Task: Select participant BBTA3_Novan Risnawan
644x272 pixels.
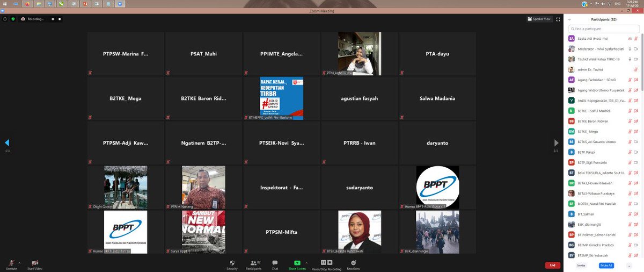Action: 603,183
